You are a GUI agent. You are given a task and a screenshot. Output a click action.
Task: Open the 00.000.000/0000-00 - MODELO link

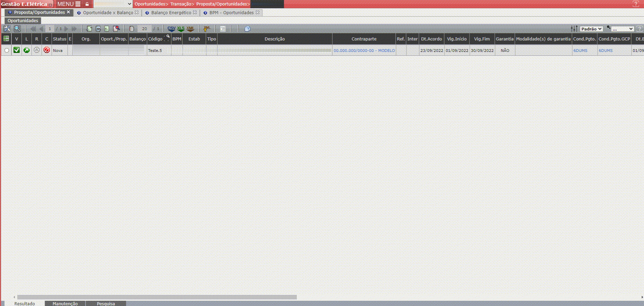pos(364,51)
